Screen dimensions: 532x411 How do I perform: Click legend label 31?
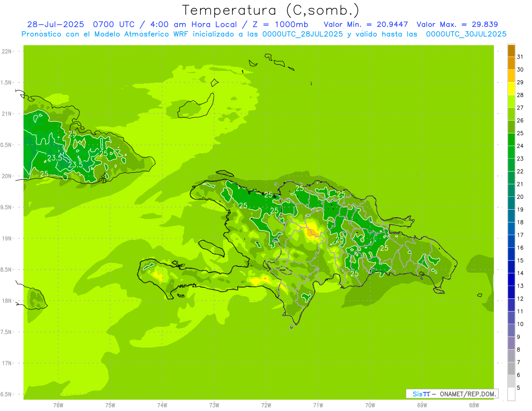520,57
